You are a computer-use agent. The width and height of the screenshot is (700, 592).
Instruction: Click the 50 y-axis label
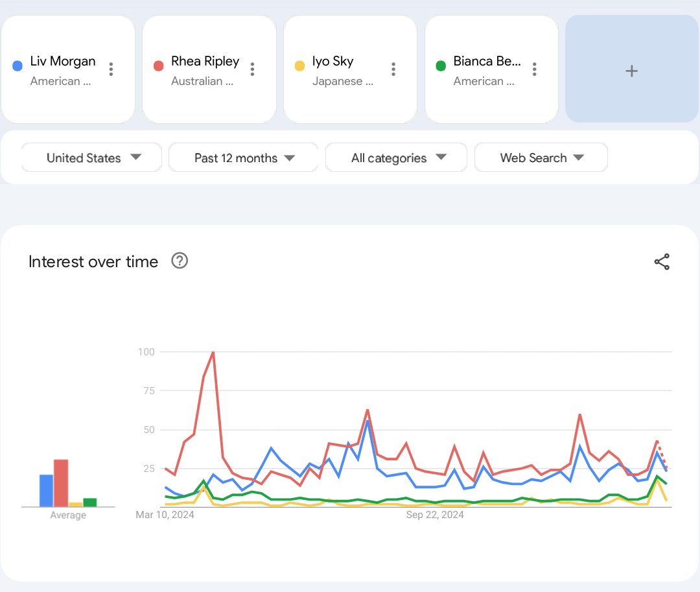[149, 429]
